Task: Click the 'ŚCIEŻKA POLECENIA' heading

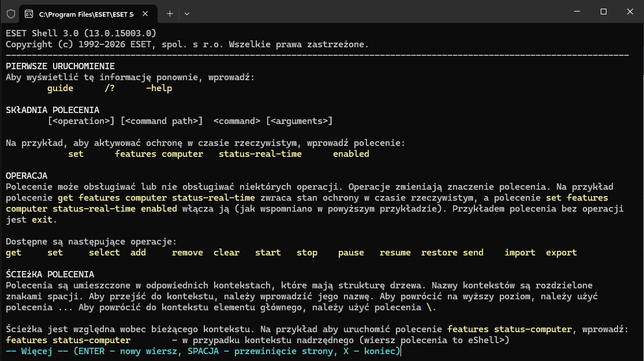Action: [x=50, y=274]
